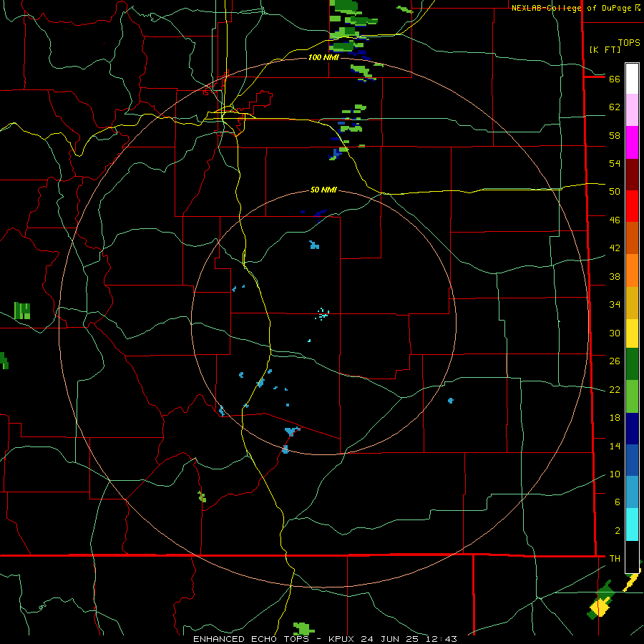Click the 100 NMI range ring label
The width and height of the screenshot is (644, 644).
coord(323,57)
